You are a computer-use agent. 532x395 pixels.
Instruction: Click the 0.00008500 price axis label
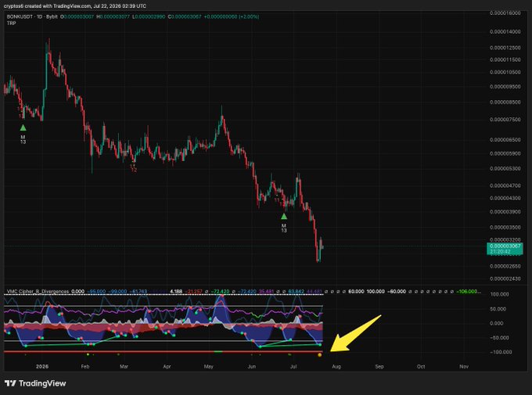click(505, 102)
